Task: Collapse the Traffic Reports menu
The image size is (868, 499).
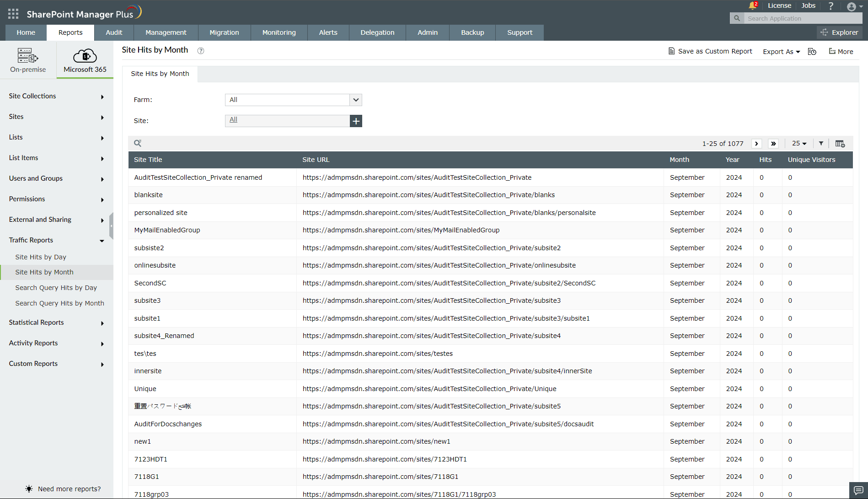Action: [57, 240]
